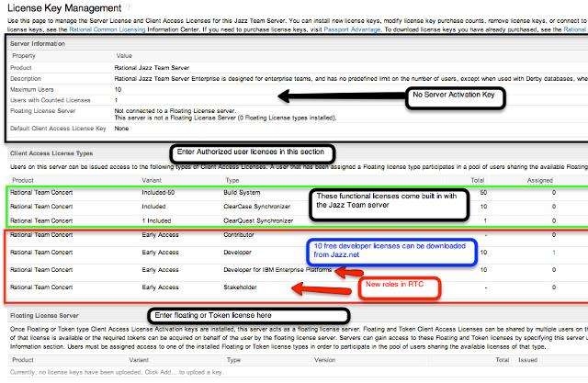588x383 pixels.
Task: Click the Variant column header in license types
Action: (152, 180)
